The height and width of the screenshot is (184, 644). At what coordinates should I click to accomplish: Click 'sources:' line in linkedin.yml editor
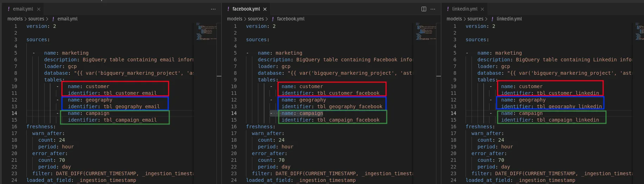coord(477,40)
